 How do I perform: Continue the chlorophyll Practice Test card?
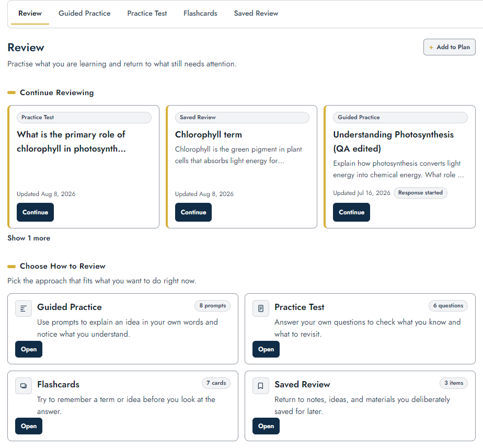click(x=35, y=212)
